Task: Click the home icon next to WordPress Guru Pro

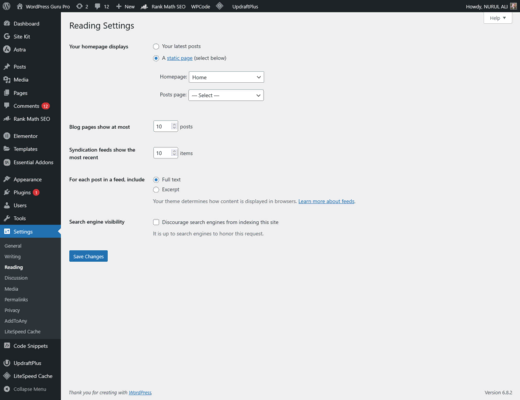Action: [x=20, y=6]
